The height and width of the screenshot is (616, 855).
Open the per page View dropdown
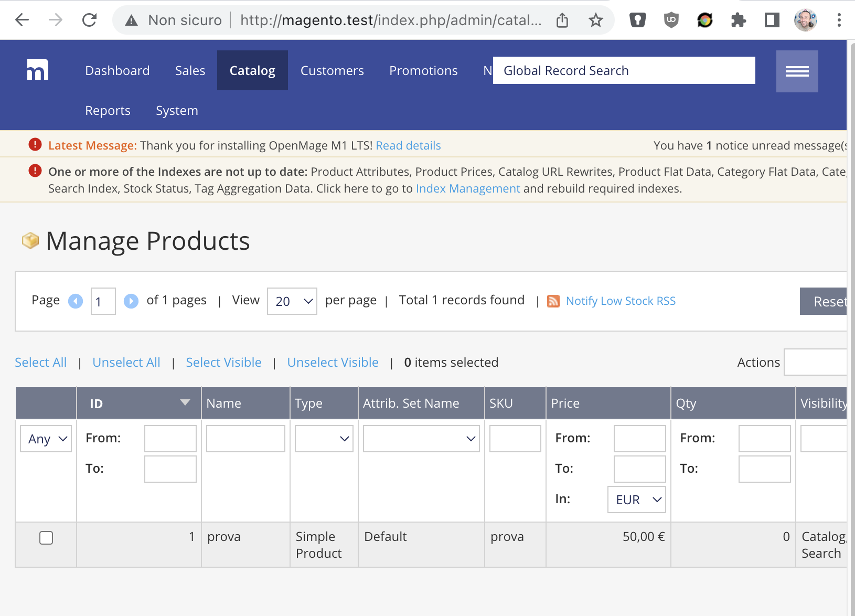tap(292, 301)
